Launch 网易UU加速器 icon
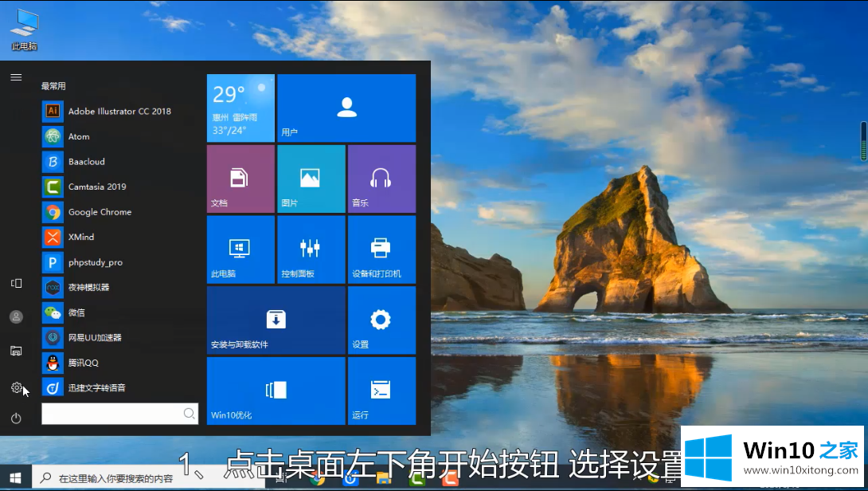Screen dimensions: 868x491 (53, 337)
